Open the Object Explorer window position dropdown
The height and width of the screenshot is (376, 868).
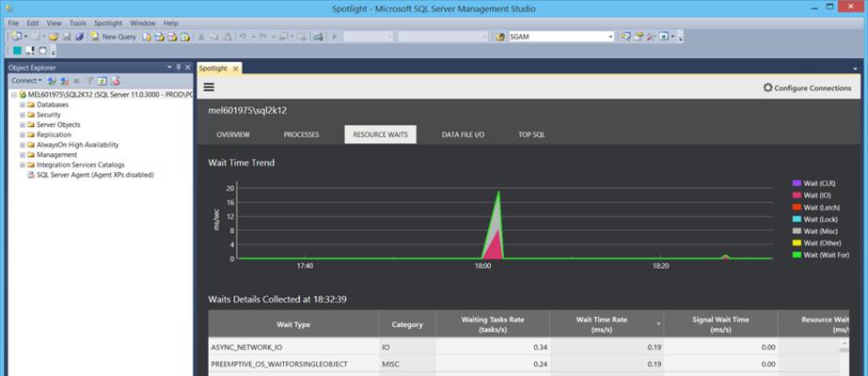pyautogui.click(x=169, y=67)
